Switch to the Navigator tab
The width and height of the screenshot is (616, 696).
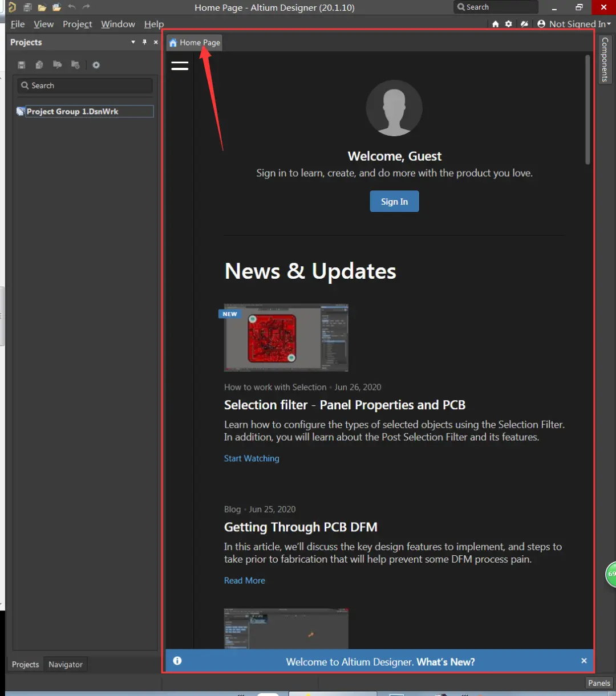pyautogui.click(x=66, y=664)
